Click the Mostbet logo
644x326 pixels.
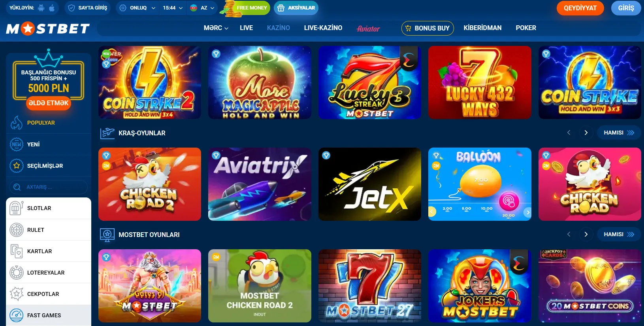pos(48,28)
